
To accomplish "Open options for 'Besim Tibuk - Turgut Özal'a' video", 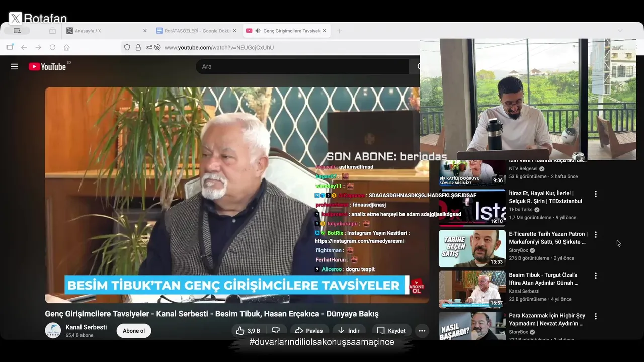I will 596,276.
